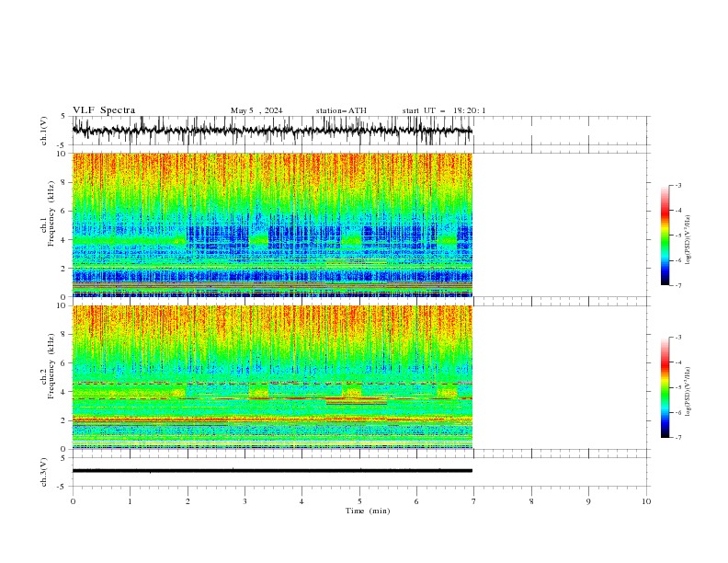This screenshot has width=728, height=563.
Task: Click the "-3" label on ch.2 colorbar
Action: (x=677, y=338)
